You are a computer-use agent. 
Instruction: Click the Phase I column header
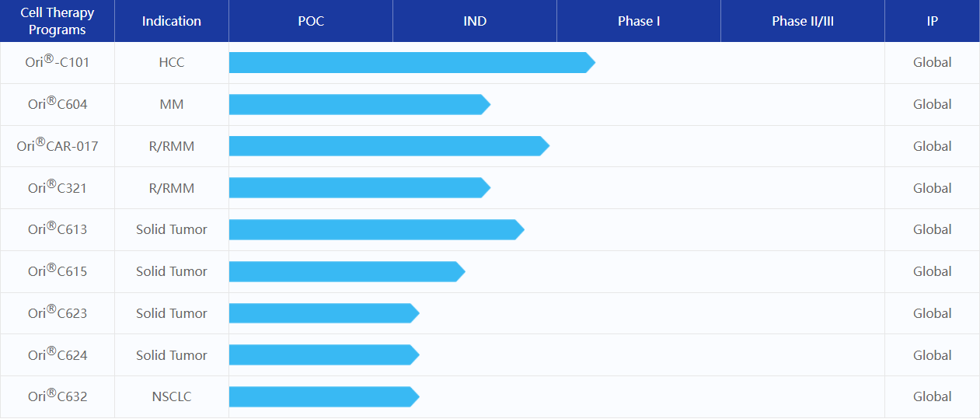[x=639, y=21]
